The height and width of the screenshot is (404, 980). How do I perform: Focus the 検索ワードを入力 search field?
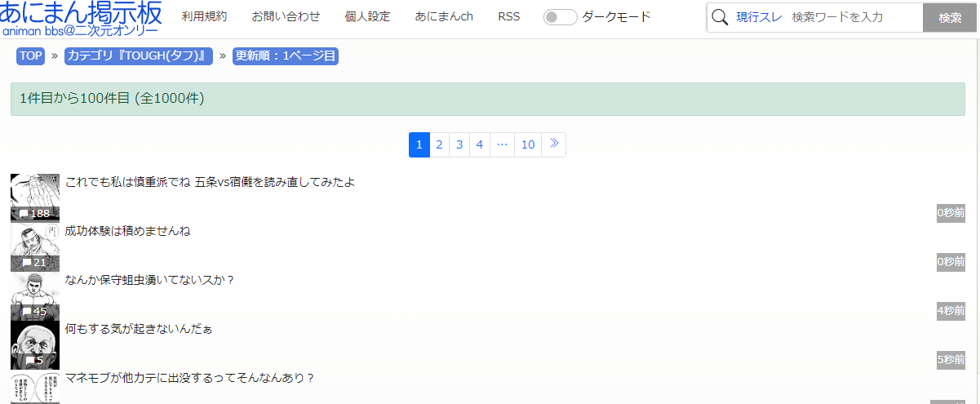click(855, 17)
